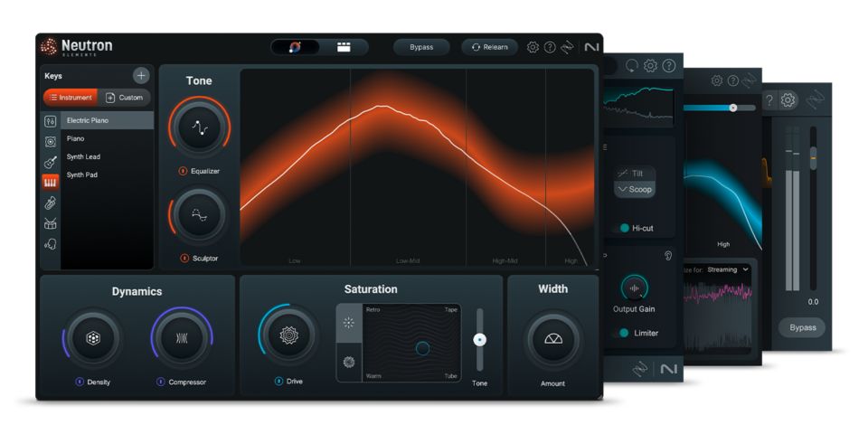Viewport: 868px width, 434px height.
Task: Select the Scoop shape option
Action: click(x=634, y=190)
